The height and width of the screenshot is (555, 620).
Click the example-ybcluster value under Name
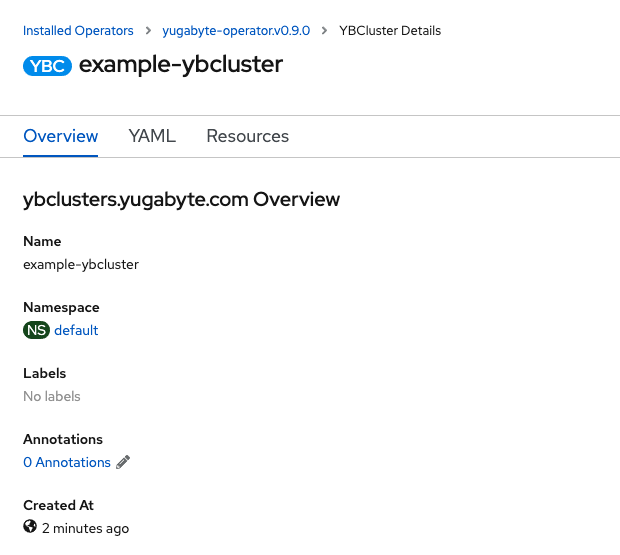[81, 264]
